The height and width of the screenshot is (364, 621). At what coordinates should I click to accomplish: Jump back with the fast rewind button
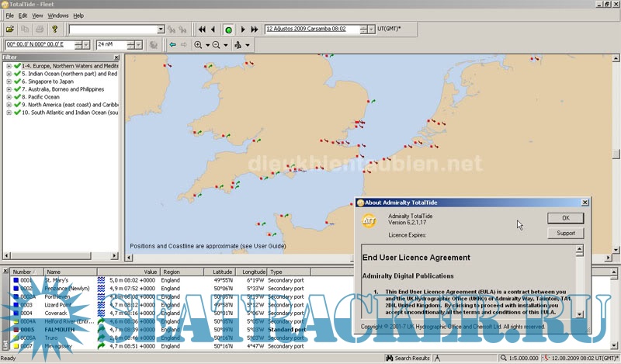(x=202, y=29)
